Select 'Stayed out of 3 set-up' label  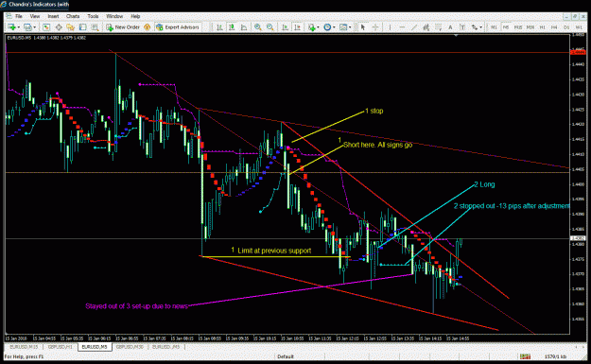(x=136, y=306)
